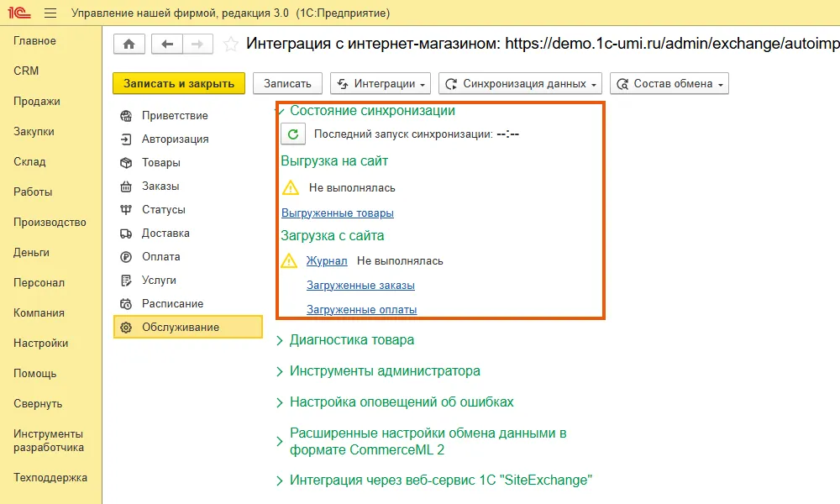Click the Услуги checklist icon

point(126,281)
